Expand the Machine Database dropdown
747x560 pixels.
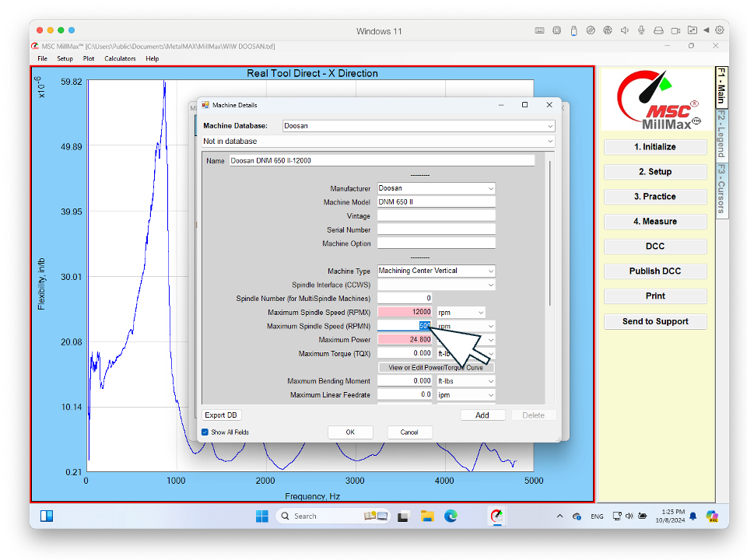click(x=550, y=126)
